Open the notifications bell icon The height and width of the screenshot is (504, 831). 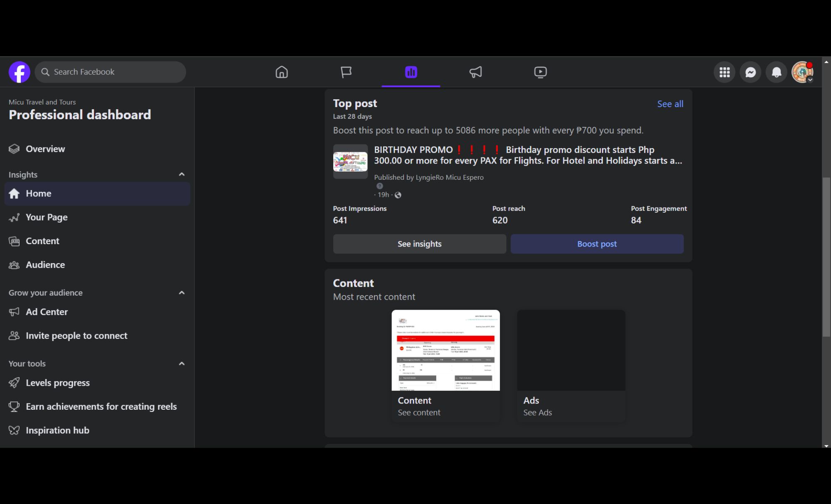(x=776, y=72)
